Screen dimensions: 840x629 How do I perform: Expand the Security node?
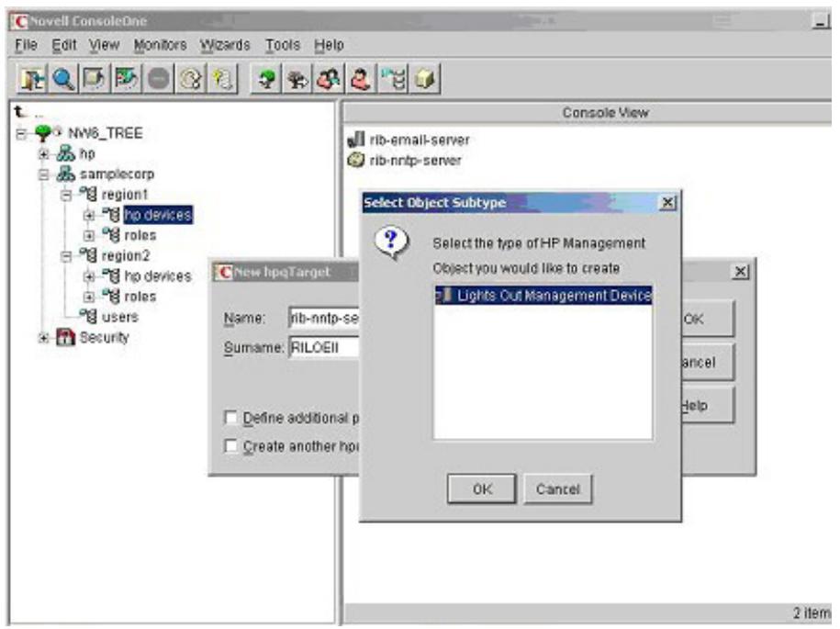pos(44,338)
